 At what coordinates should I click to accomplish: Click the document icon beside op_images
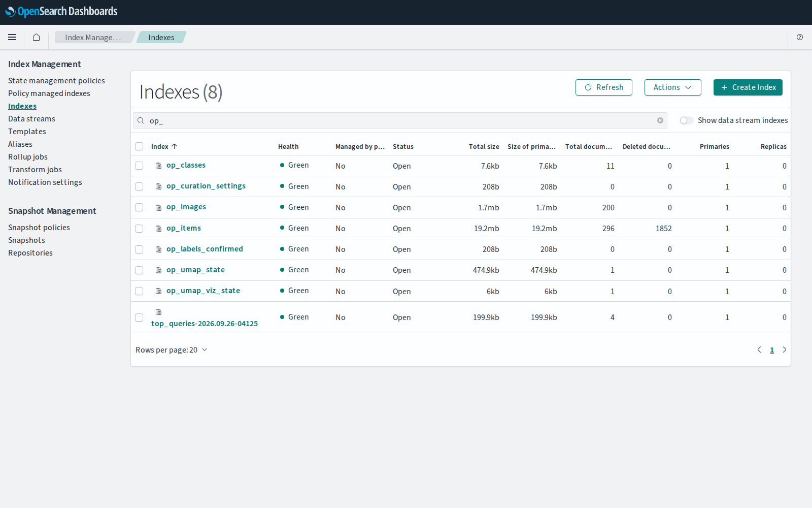tap(158, 207)
